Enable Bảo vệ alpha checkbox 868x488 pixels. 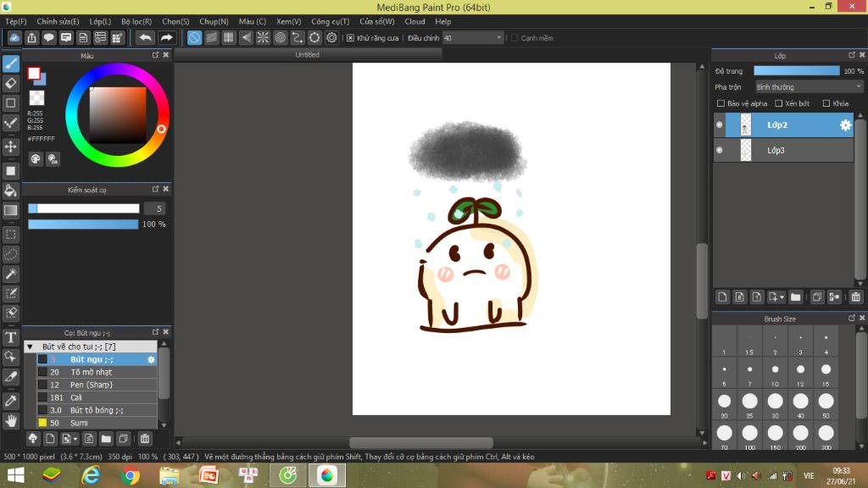721,103
